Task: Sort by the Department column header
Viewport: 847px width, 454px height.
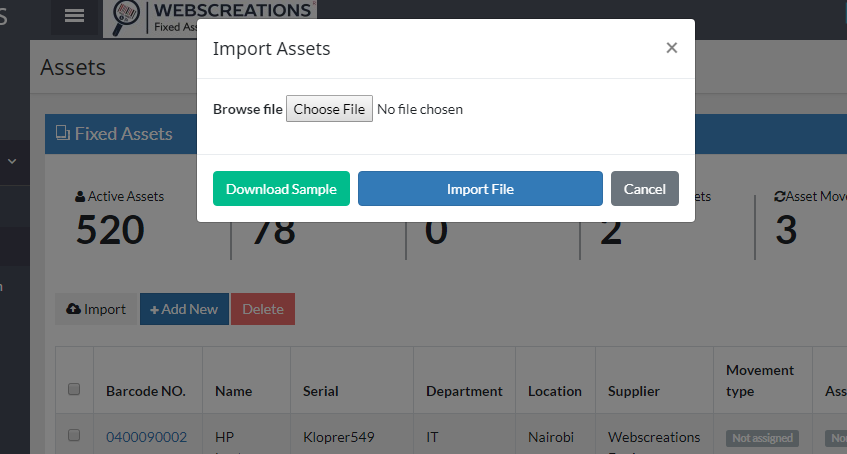Action: (464, 391)
